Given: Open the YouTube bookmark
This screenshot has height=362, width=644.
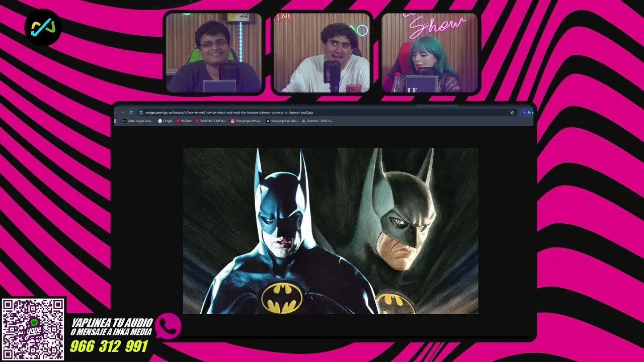Looking at the screenshot, I should coord(184,121).
